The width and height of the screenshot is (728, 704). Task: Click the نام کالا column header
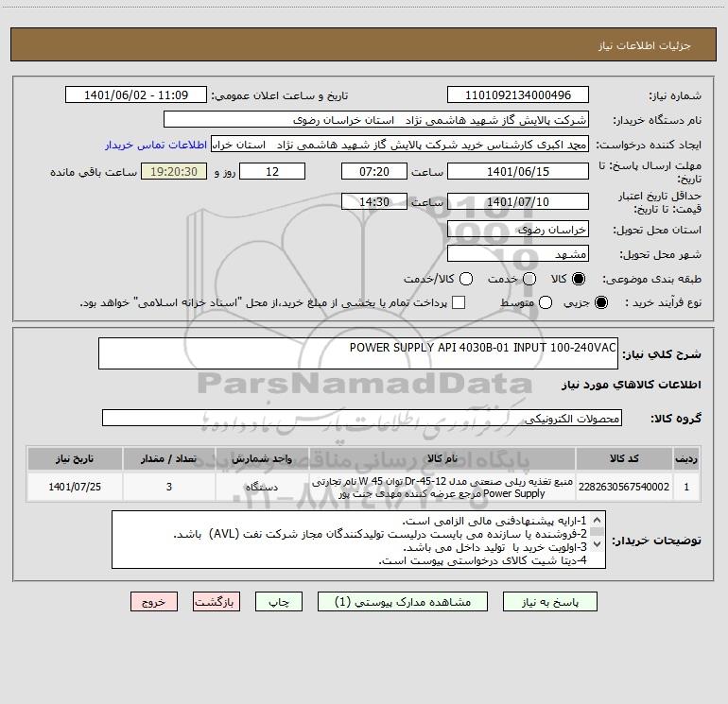[442, 458]
